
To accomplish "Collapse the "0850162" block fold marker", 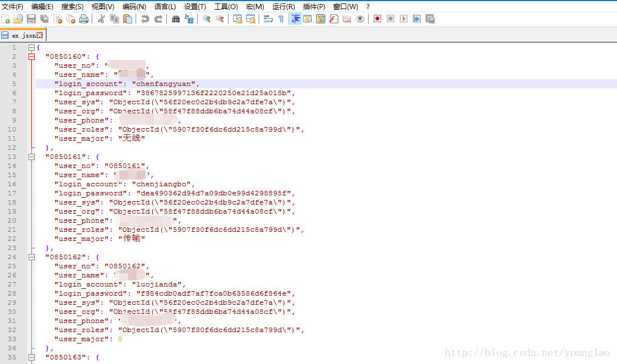I will coord(31,257).
